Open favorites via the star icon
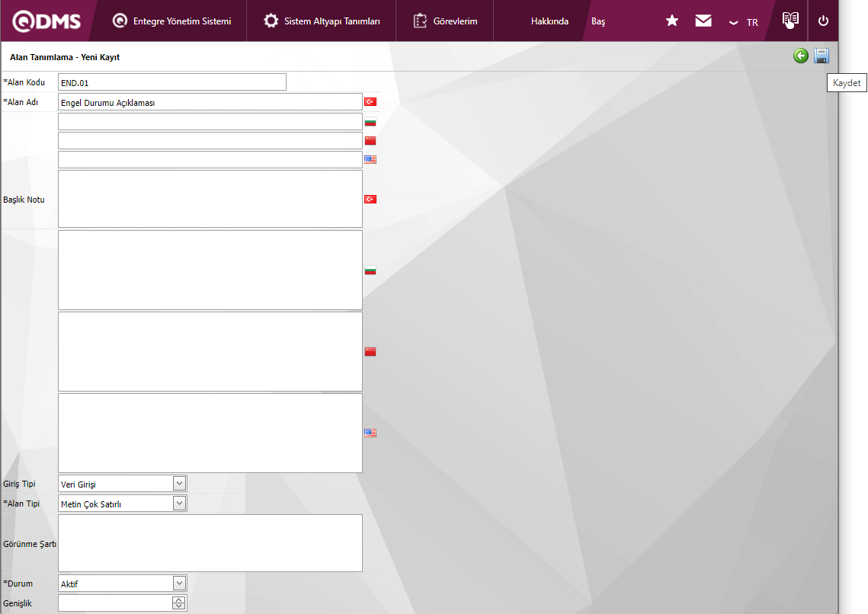868x614 pixels. pos(671,21)
